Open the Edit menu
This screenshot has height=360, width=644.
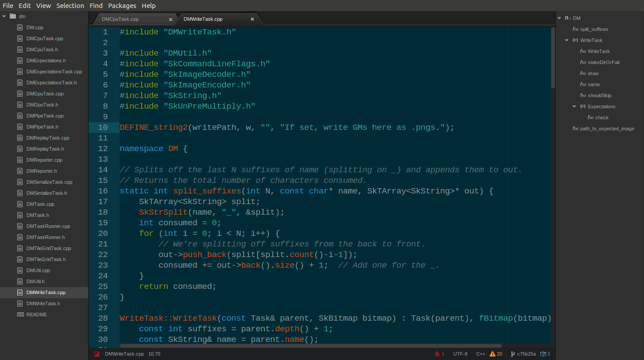(25, 6)
